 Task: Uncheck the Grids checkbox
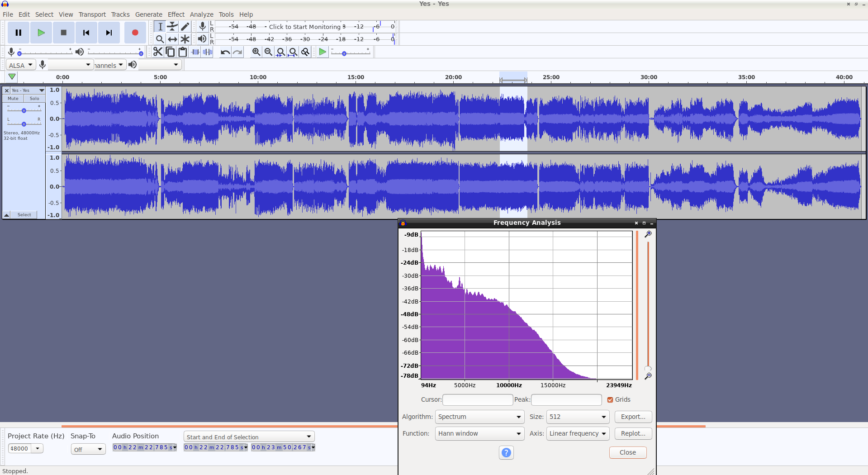click(610, 400)
